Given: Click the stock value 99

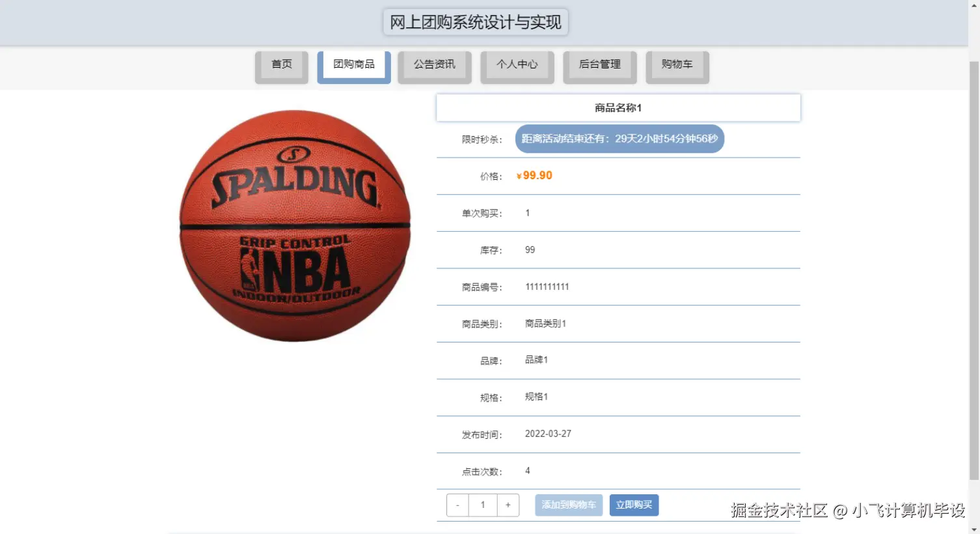Looking at the screenshot, I should (x=530, y=250).
